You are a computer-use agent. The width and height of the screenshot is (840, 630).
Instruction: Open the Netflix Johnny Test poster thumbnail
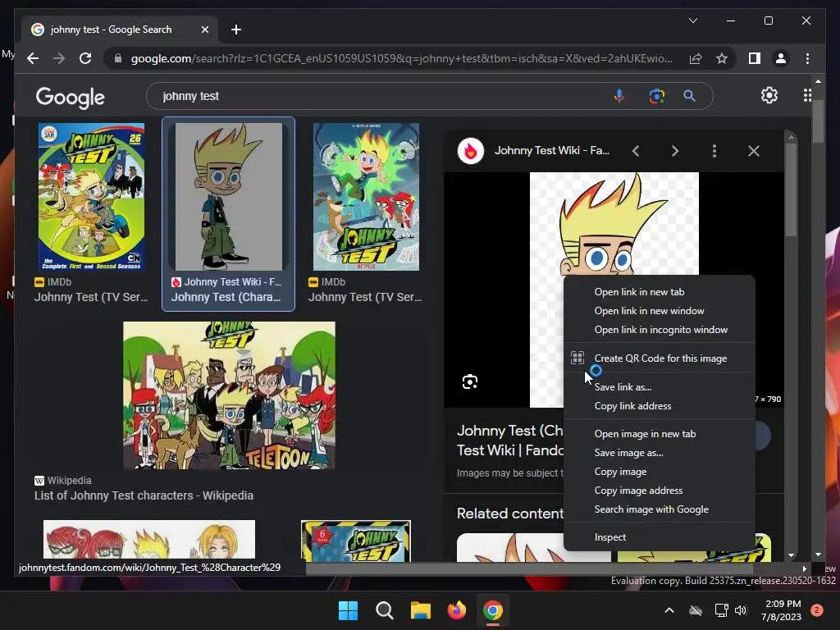pos(366,197)
